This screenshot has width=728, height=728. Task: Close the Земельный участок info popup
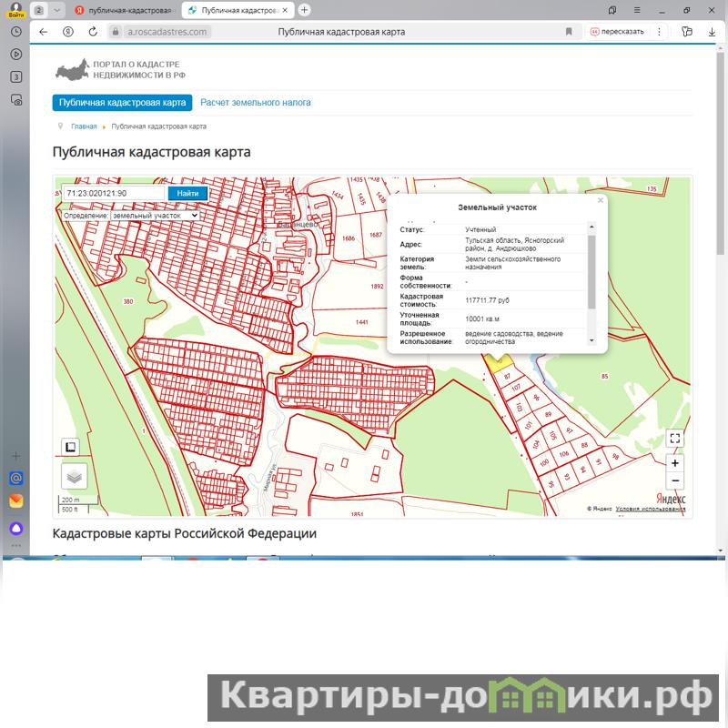601,200
